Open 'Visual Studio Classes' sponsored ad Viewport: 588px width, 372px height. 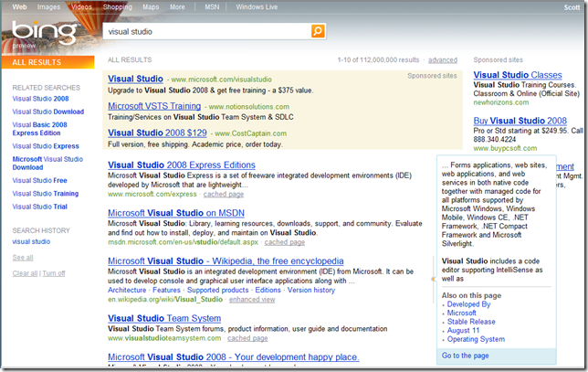coord(518,75)
